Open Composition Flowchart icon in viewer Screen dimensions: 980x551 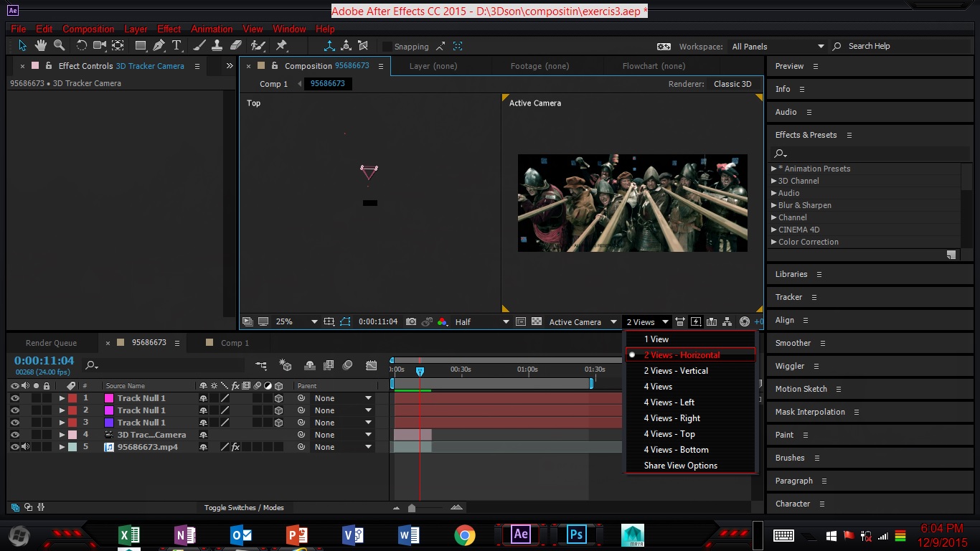(727, 322)
